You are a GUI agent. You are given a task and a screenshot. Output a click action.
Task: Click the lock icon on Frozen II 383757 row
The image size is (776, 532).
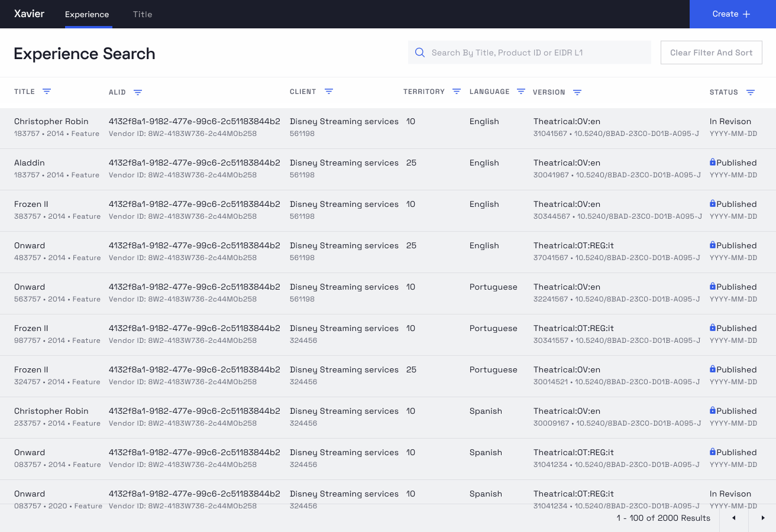713,203
